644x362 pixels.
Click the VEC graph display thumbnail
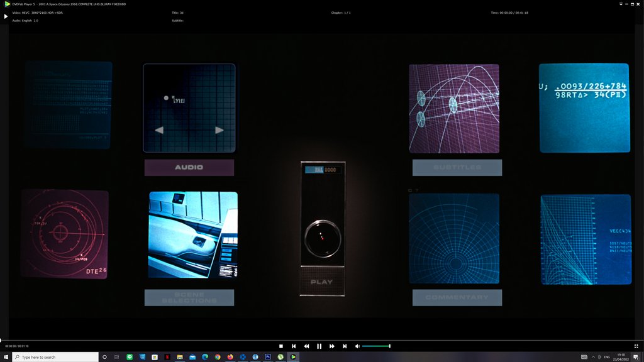tap(586, 239)
